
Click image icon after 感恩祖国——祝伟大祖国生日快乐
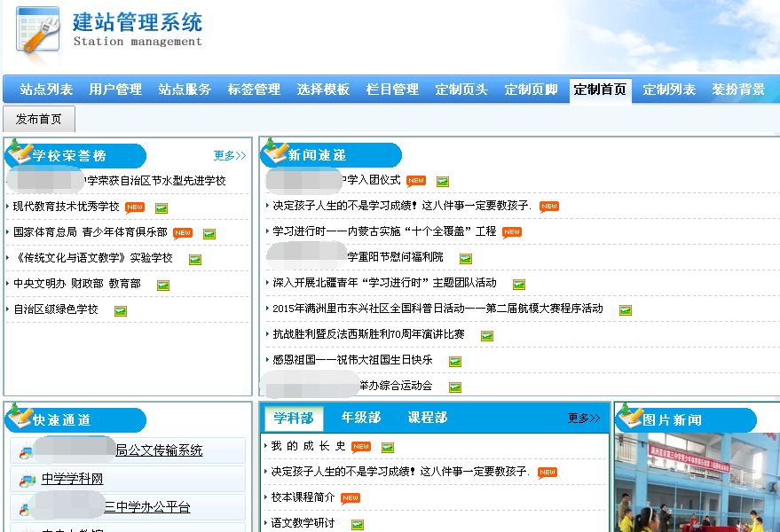pyautogui.click(x=454, y=362)
